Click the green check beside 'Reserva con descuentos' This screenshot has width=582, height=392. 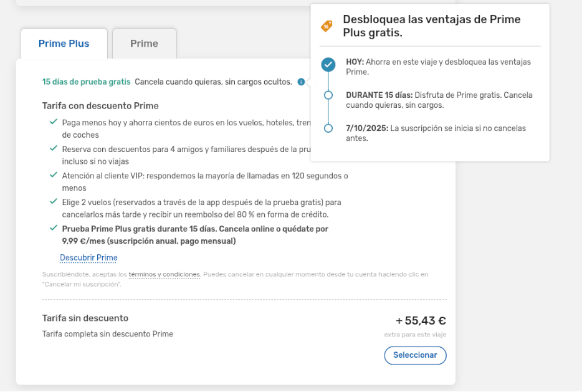tap(54, 149)
